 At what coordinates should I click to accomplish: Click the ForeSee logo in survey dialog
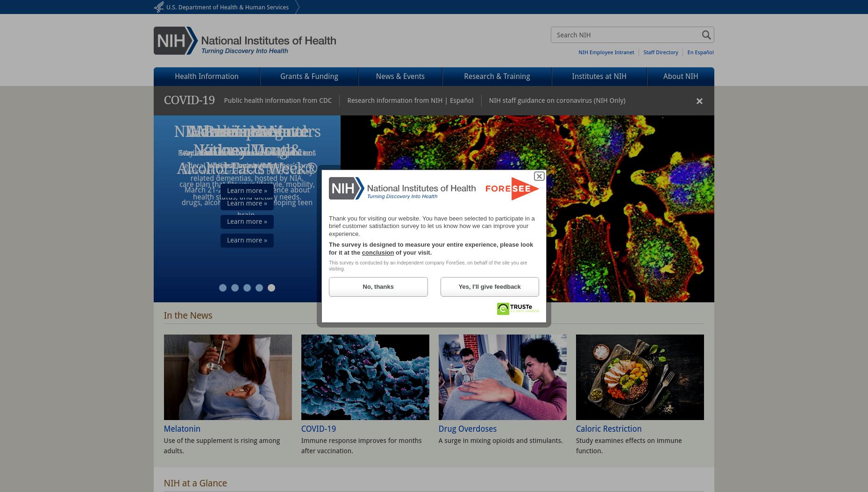coord(512,189)
